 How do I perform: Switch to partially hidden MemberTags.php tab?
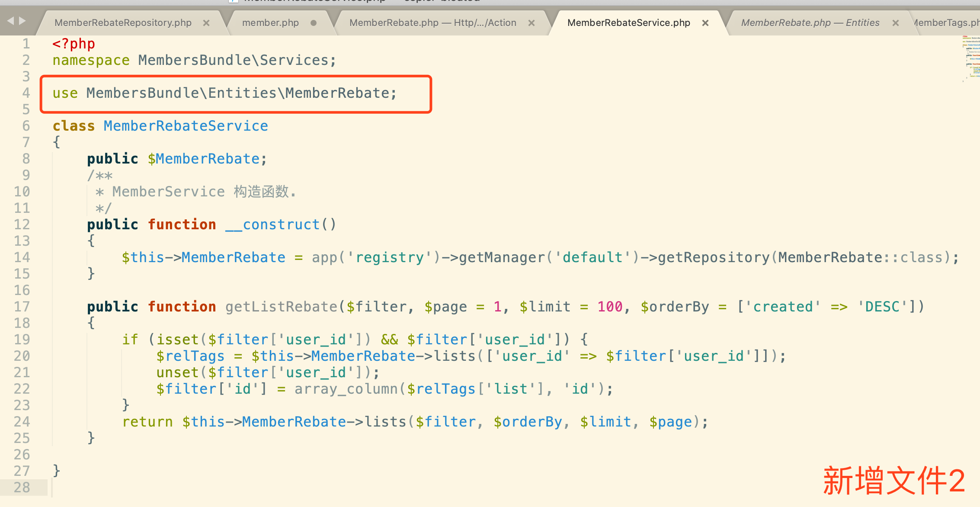coord(947,23)
